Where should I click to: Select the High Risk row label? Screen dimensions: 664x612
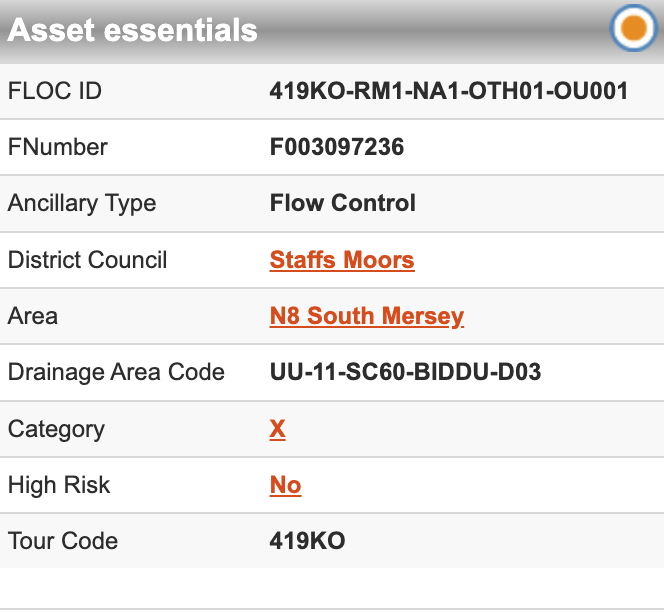(x=59, y=485)
